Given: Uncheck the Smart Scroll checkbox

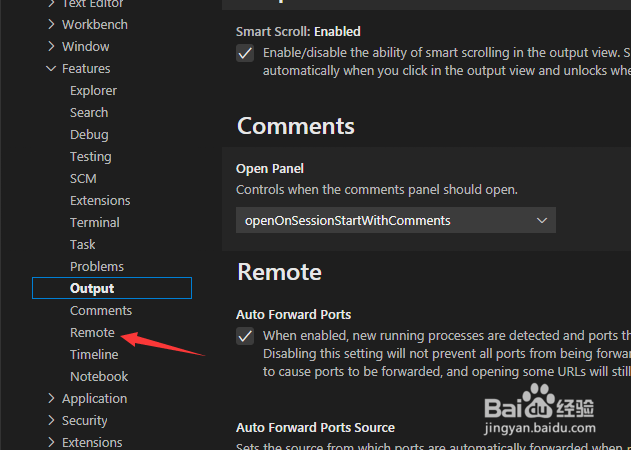Looking at the screenshot, I should [x=245, y=54].
